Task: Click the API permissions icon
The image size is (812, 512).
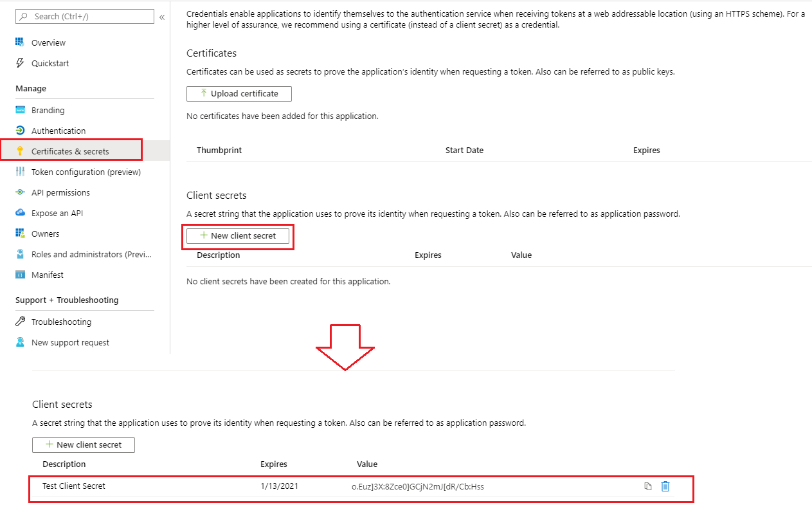Action: pos(20,192)
